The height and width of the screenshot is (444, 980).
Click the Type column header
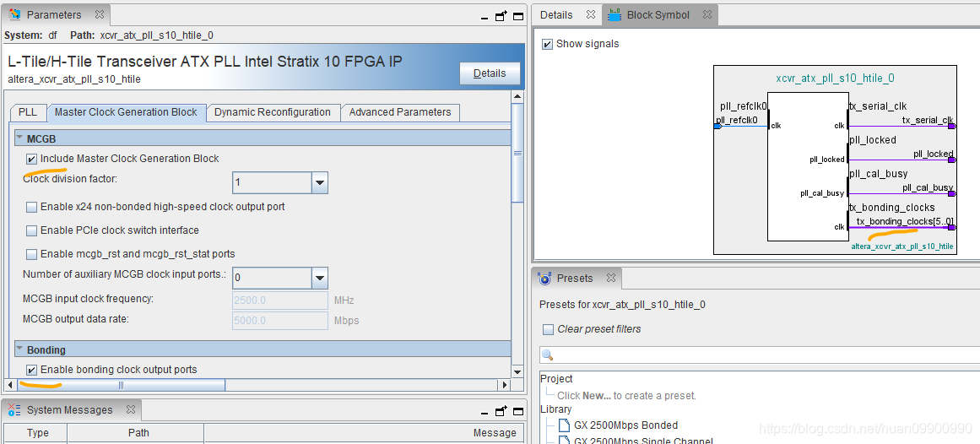[x=36, y=433]
